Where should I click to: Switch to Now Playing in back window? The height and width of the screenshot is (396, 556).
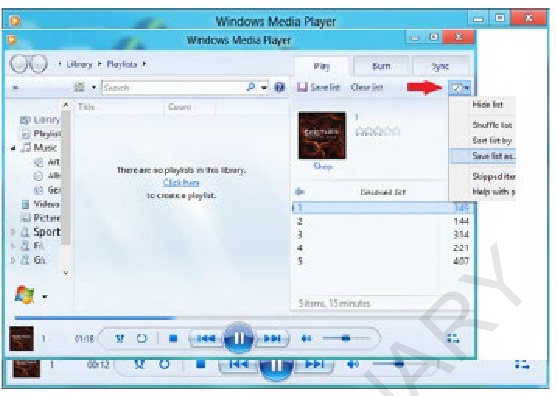click(x=522, y=364)
